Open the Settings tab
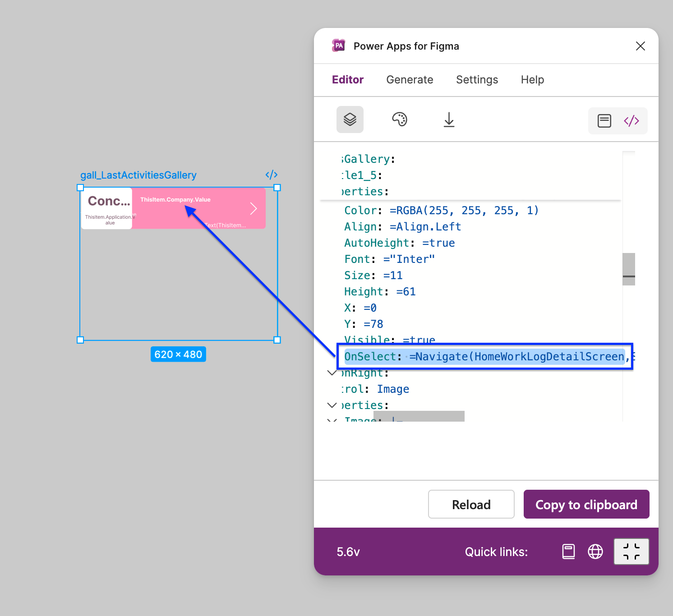673x616 pixels. coord(477,80)
